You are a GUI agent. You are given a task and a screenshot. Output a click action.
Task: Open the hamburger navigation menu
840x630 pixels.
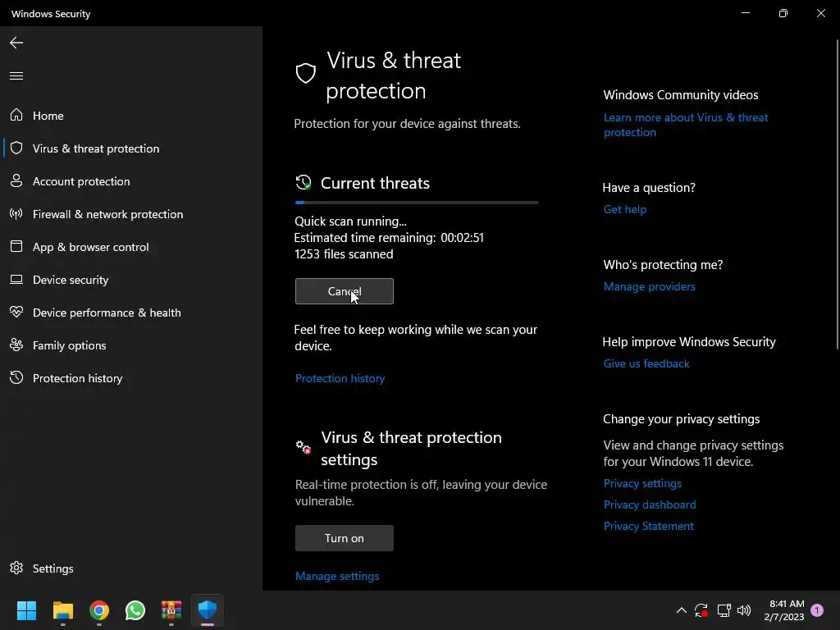tap(16, 75)
